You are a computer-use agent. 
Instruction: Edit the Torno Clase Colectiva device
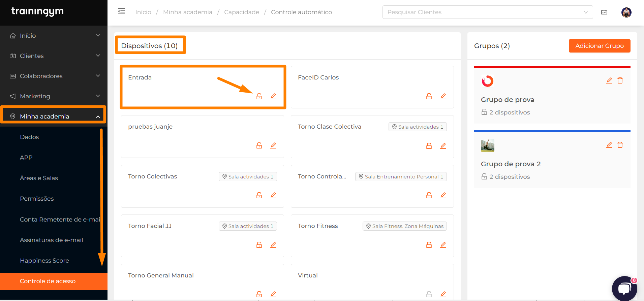(443, 146)
